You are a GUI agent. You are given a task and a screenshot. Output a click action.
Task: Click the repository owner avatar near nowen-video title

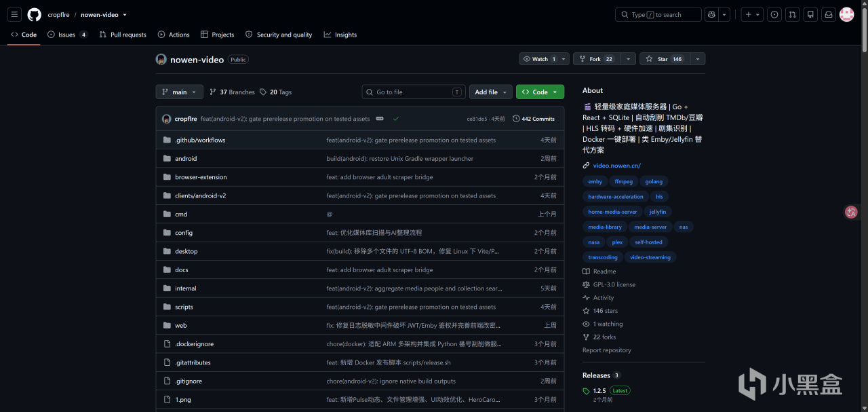(161, 59)
